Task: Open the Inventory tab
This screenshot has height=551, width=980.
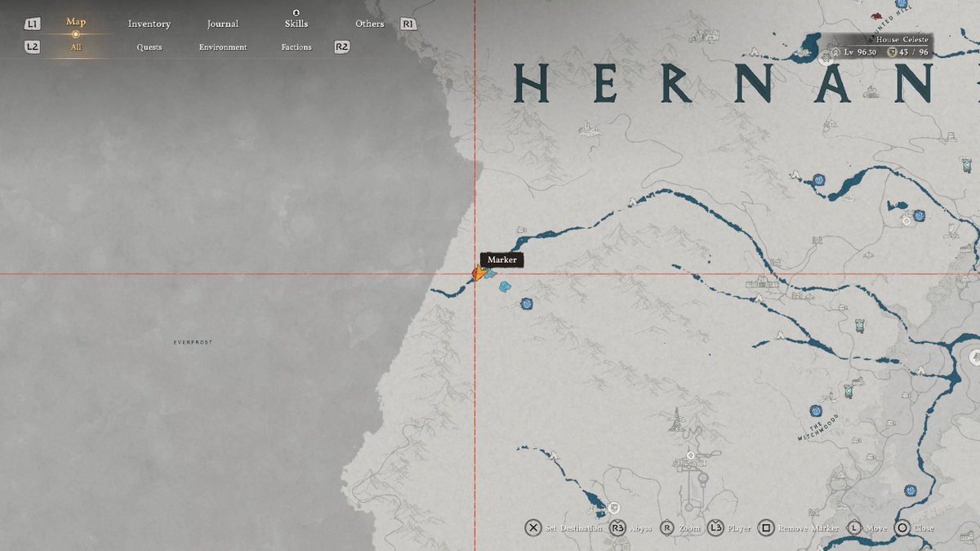Action: click(x=149, y=24)
